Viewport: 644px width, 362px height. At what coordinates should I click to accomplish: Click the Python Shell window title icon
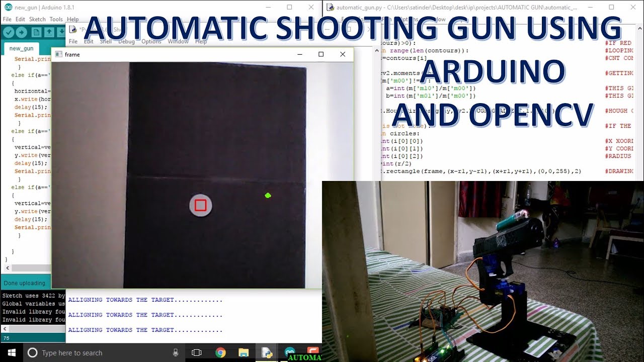click(x=73, y=29)
